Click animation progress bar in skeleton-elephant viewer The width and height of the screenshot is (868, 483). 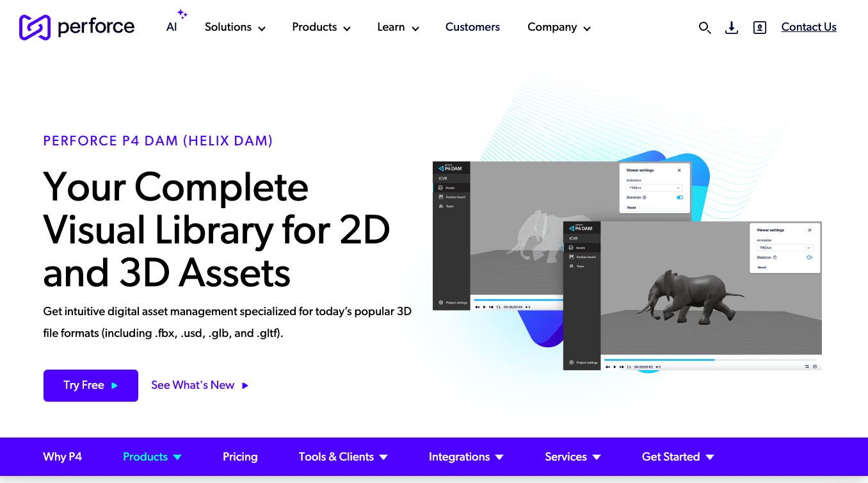(518, 299)
